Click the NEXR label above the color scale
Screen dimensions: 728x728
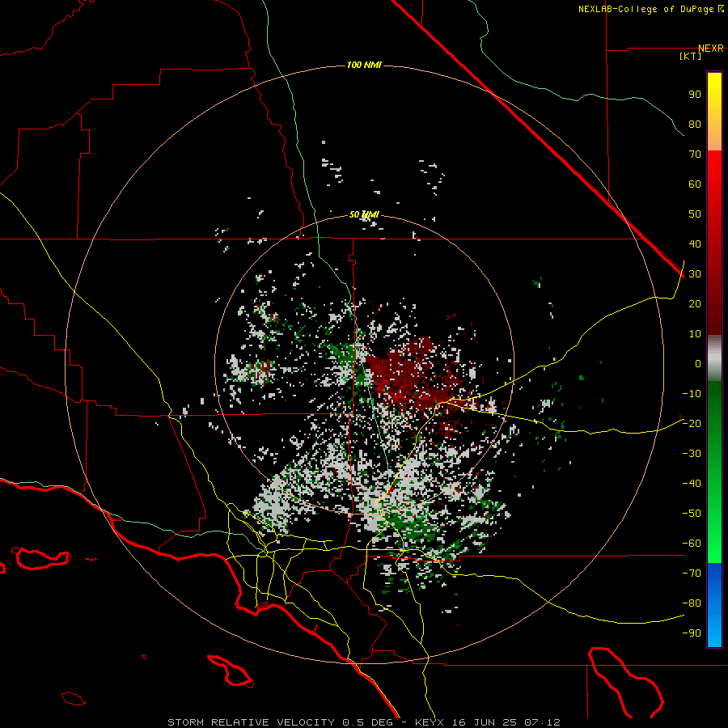[x=710, y=49]
